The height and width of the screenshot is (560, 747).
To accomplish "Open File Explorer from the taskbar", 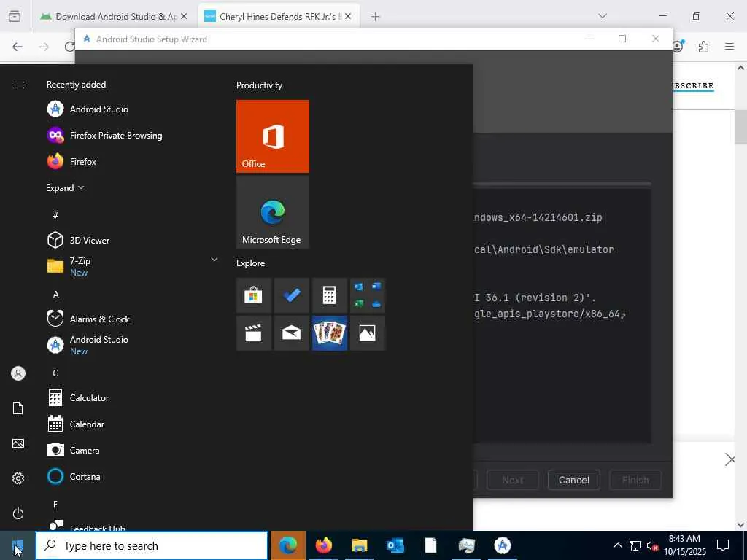I will pos(359,545).
